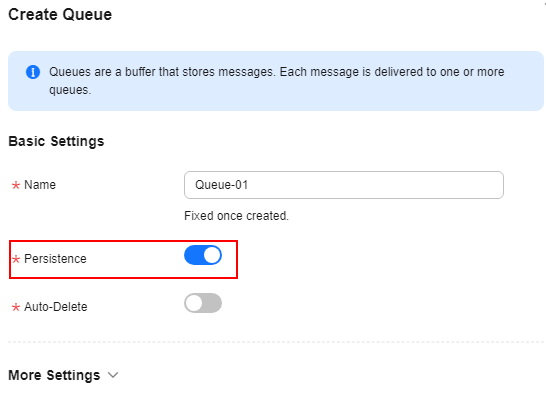This screenshot has height=406, width=546.
Task: Click the queues buffer info message text
Action: (276, 81)
